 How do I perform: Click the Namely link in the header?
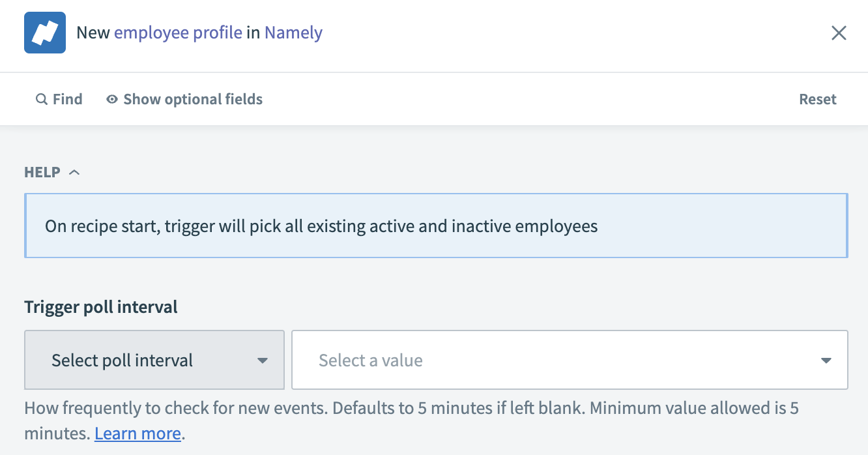click(293, 32)
